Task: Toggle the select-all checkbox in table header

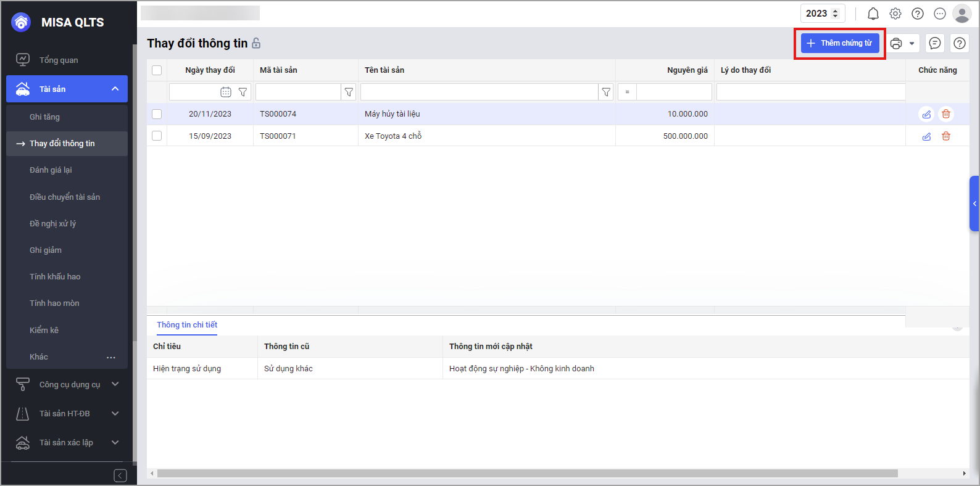Action: coord(157,70)
